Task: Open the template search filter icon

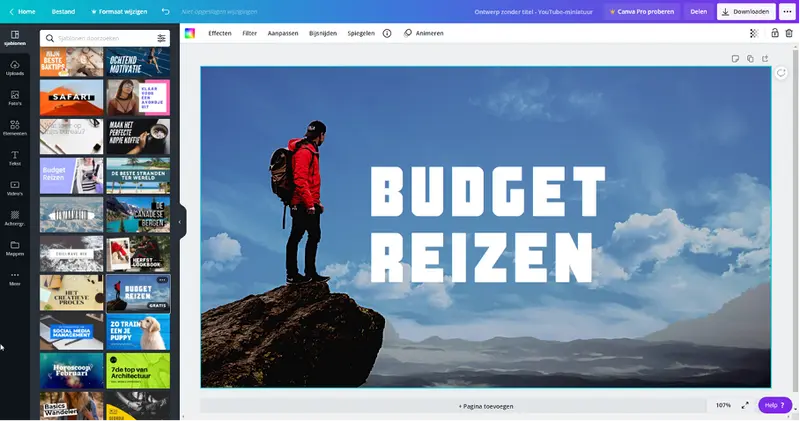Action: tap(161, 38)
